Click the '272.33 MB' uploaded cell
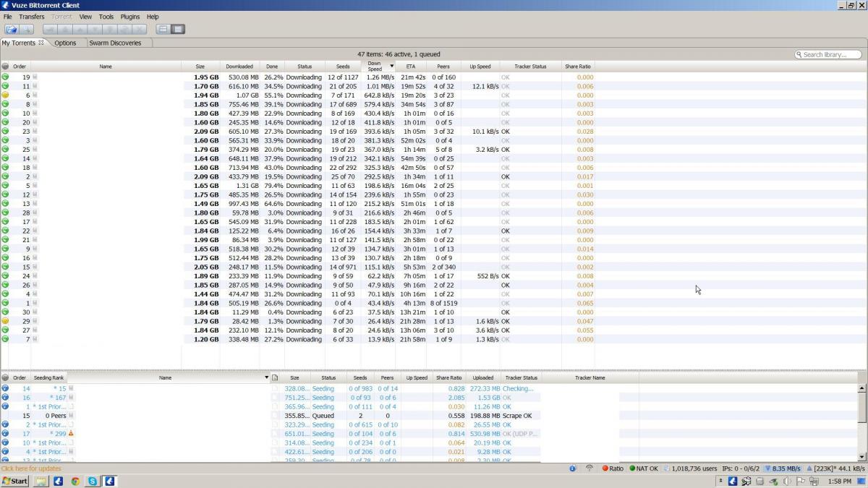Screen dimensions: 868x488 (485, 388)
